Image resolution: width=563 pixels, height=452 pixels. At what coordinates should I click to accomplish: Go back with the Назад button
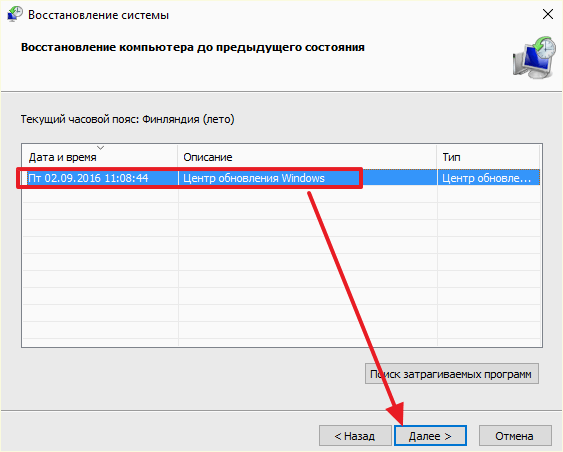(x=355, y=436)
